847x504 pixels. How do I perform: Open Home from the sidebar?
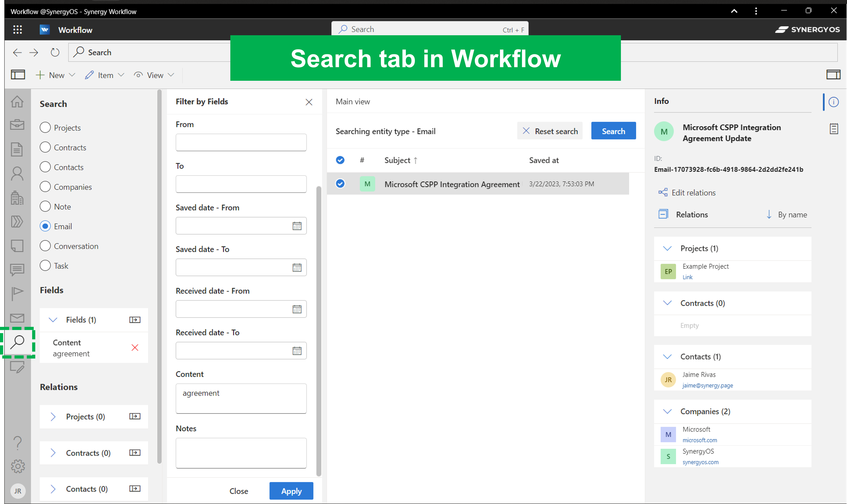[x=17, y=102]
